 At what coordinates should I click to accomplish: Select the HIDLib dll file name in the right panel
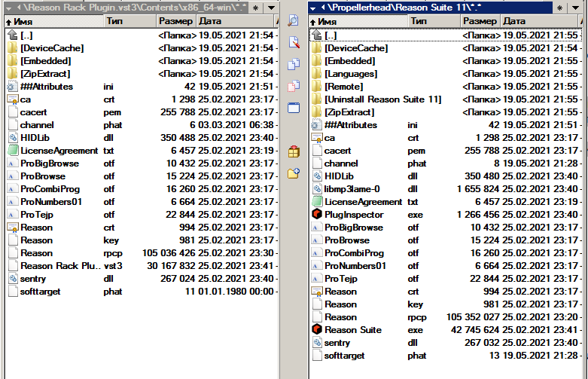coord(339,176)
